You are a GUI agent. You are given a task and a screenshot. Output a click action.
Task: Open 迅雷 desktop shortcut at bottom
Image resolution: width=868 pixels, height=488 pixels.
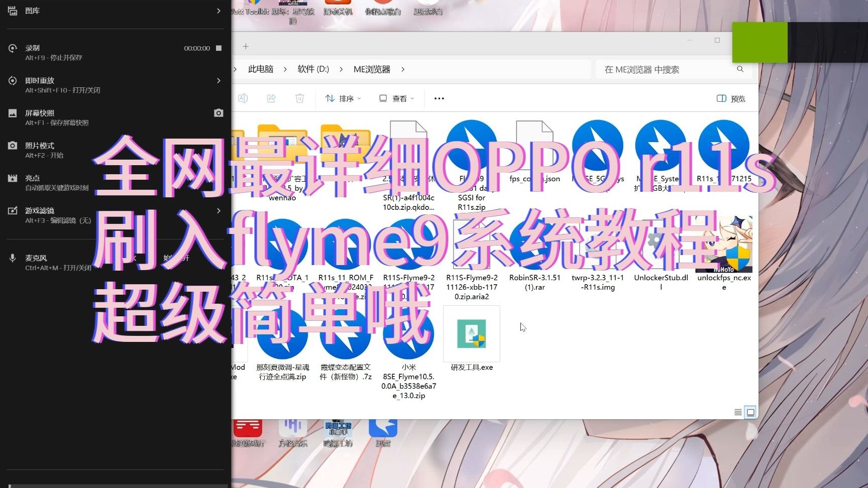[383, 432]
